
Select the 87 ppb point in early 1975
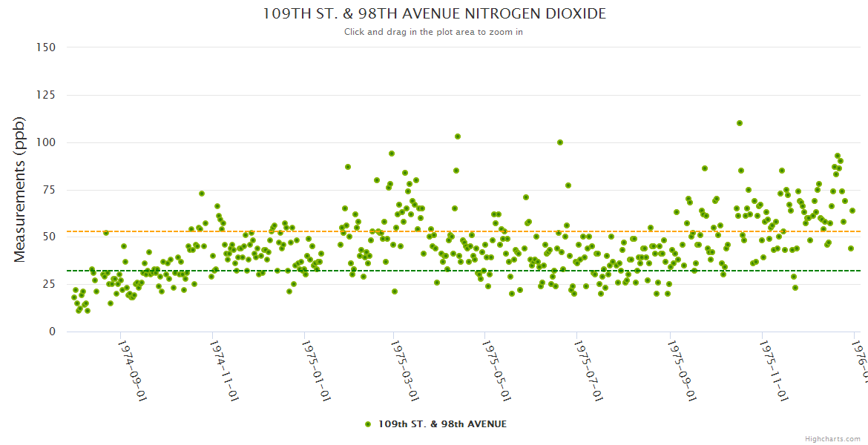click(348, 167)
